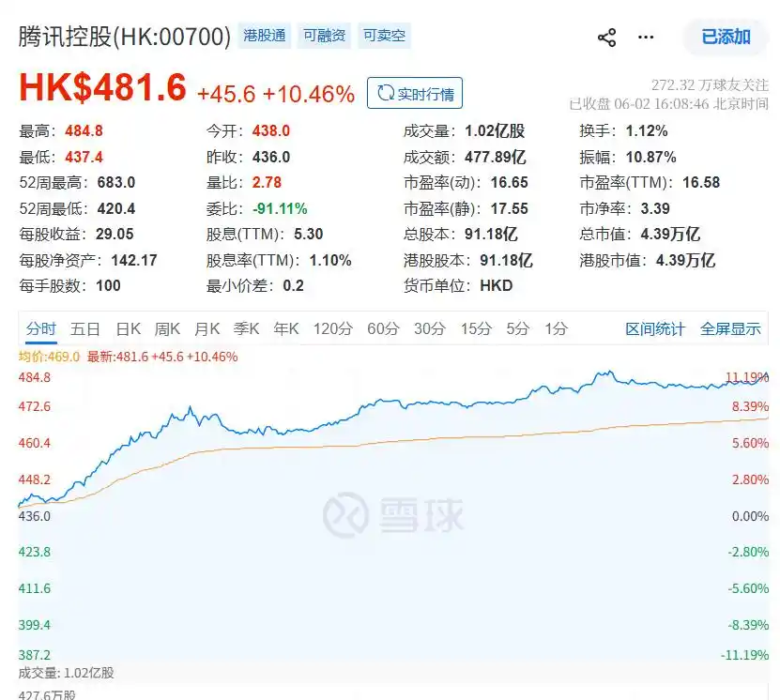Open 区间统计 range statistics
Screen dimensions: 780x700
[x=655, y=328]
